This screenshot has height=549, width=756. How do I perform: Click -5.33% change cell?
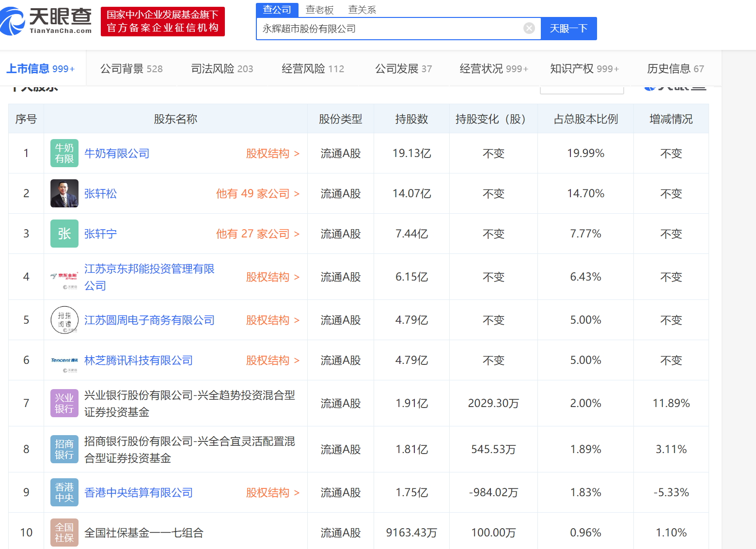tap(671, 493)
